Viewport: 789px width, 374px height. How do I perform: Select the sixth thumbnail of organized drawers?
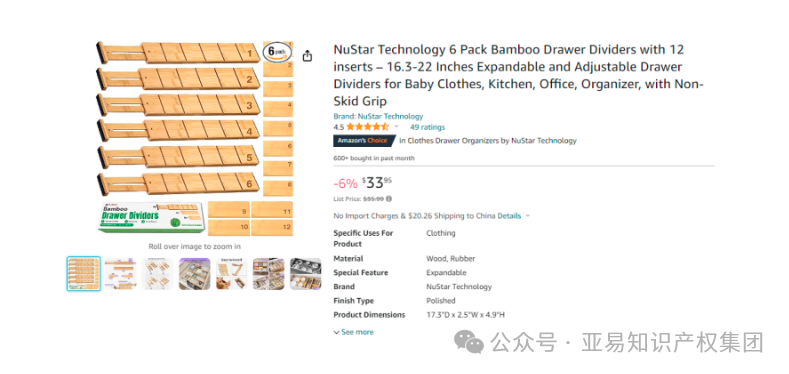pyautogui.click(x=269, y=274)
